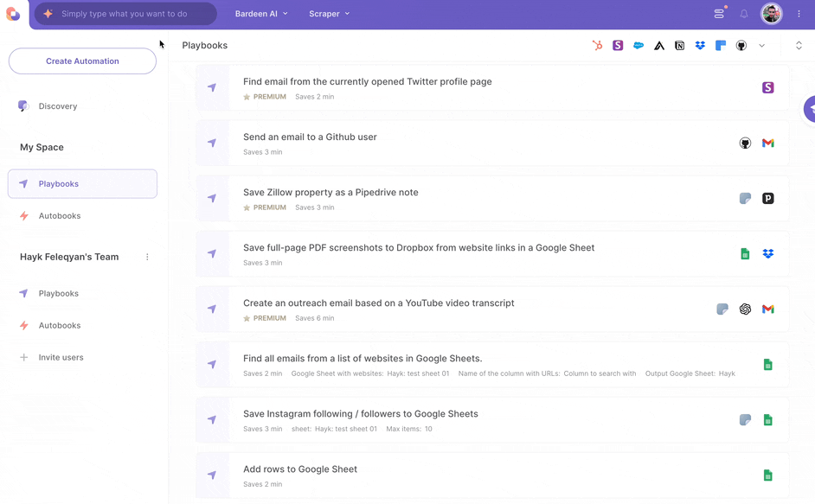This screenshot has width=815, height=504.
Task: Select Autobooks under My Space
Action: 59,215
